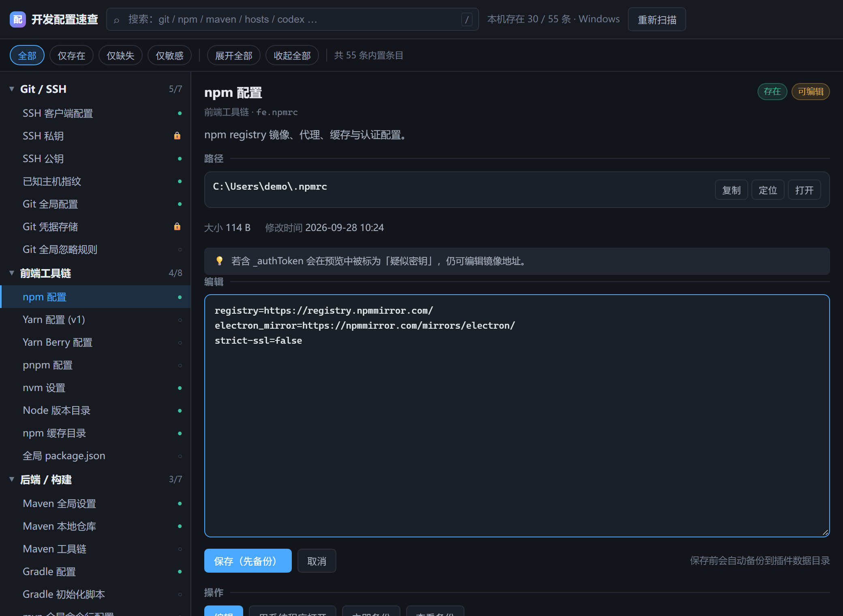Select 已知主机指纹 in sidebar
843x616 pixels.
[95, 182]
